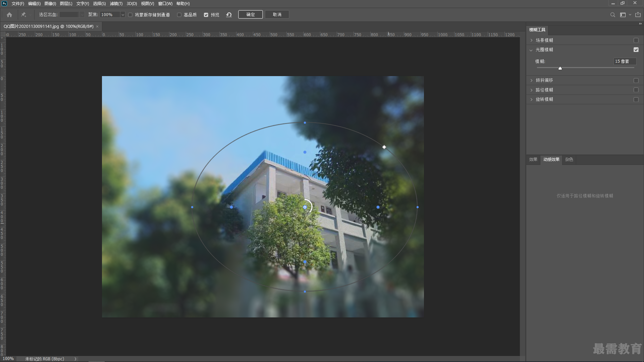Click the share export icon
The image size is (644, 362).
pyautogui.click(x=638, y=15)
